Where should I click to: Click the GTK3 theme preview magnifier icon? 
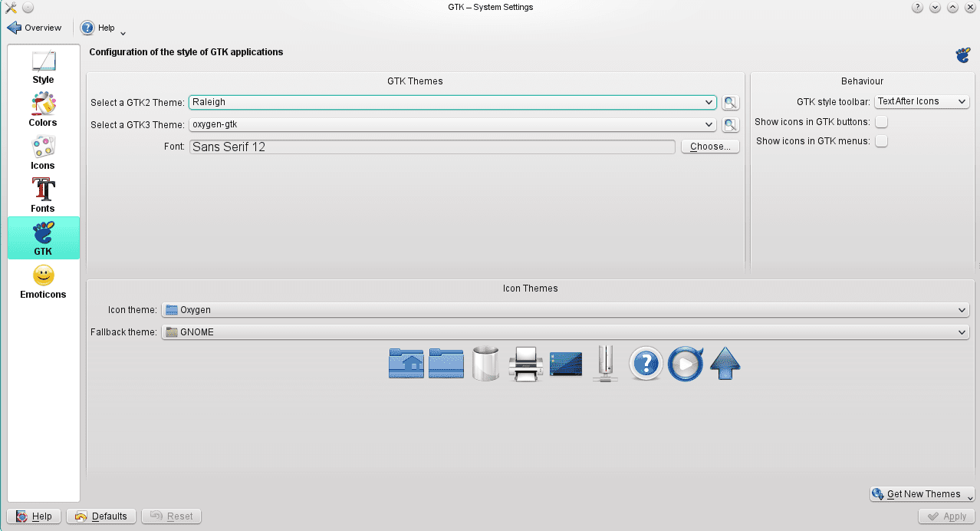click(x=730, y=125)
